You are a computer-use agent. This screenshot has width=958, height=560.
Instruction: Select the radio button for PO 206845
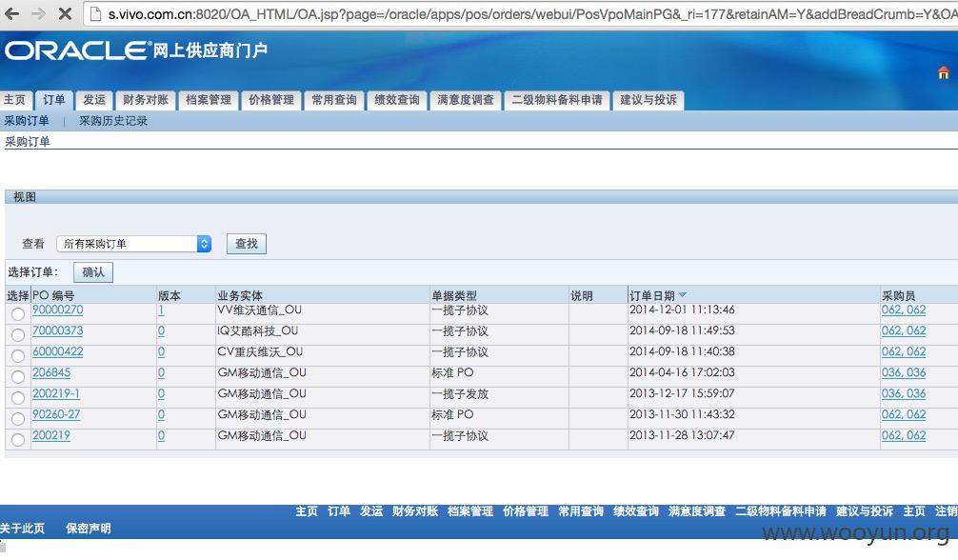[18, 376]
